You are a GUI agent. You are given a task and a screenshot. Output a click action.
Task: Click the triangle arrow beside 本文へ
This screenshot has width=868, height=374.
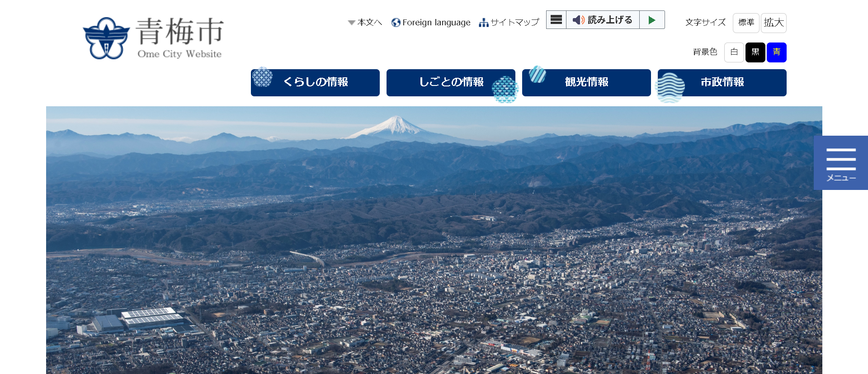click(351, 23)
